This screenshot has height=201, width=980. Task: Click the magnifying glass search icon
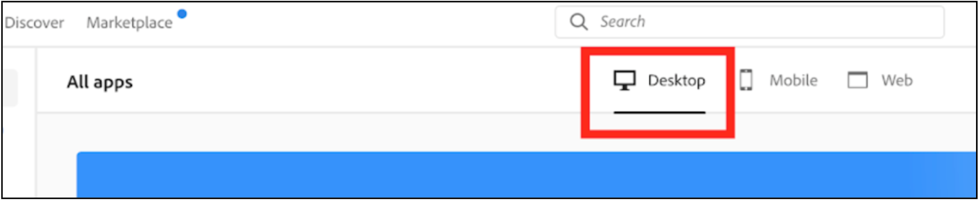[x=579, y=22]
